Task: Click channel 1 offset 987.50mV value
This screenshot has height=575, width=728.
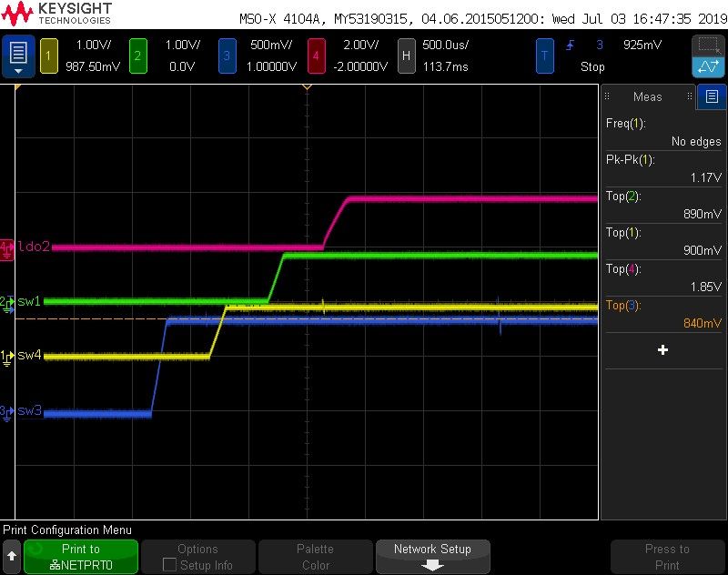Action: (x=93, y=66)
